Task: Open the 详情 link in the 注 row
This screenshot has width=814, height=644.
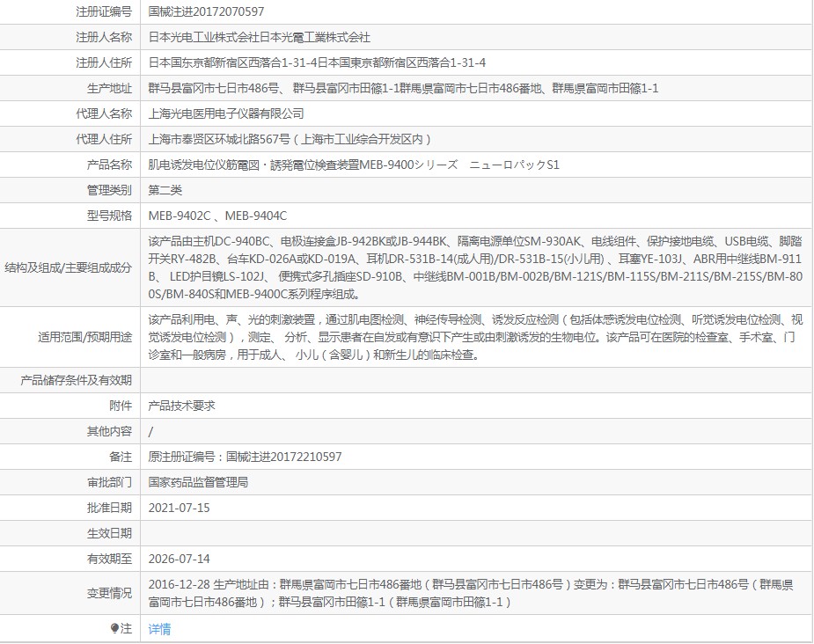Action: (159, 629)
